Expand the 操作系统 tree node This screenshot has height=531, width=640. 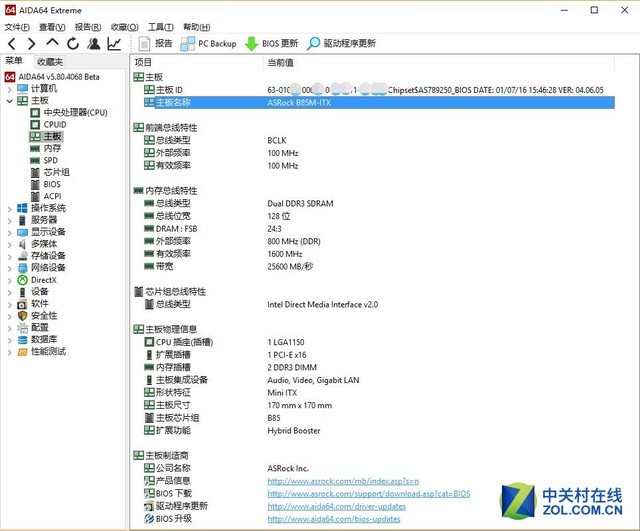(x=10, y=208)
